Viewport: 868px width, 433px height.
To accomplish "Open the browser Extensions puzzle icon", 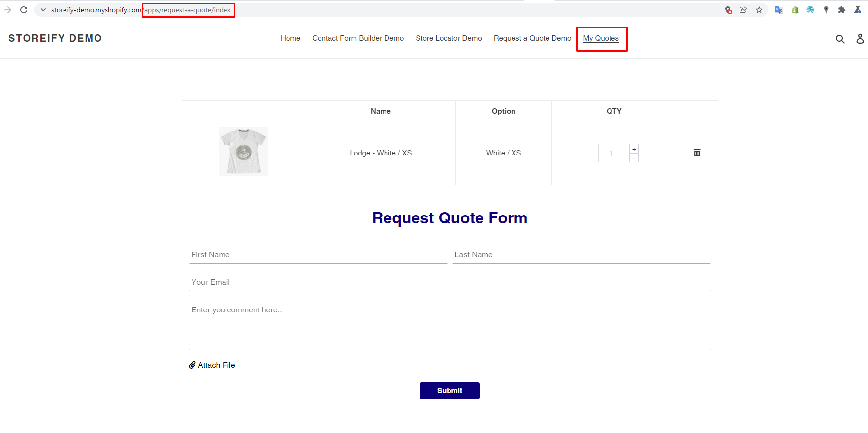I will click(841, 10).
